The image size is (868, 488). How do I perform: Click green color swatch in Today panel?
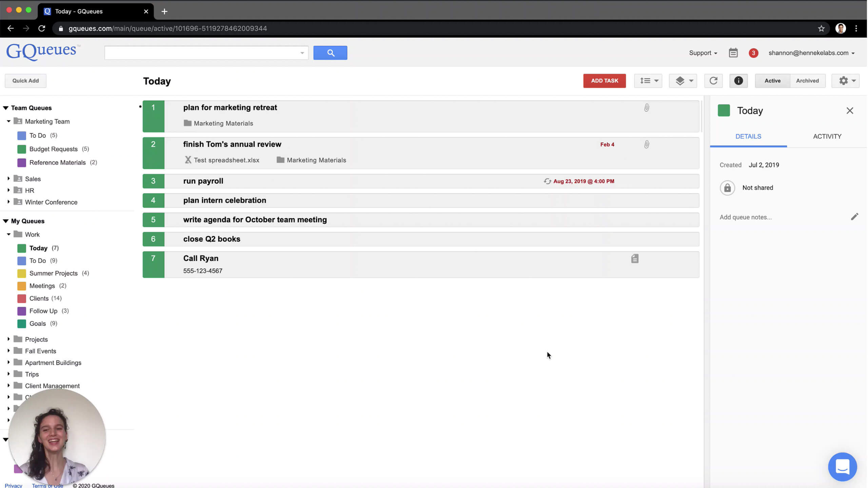(x=724, y=111)
